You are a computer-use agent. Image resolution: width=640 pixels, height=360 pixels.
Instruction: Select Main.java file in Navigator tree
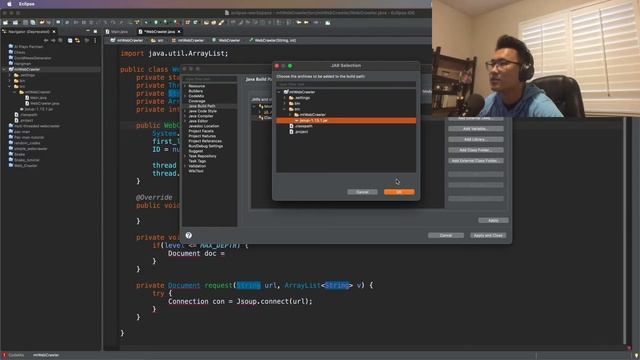(36, 98)
